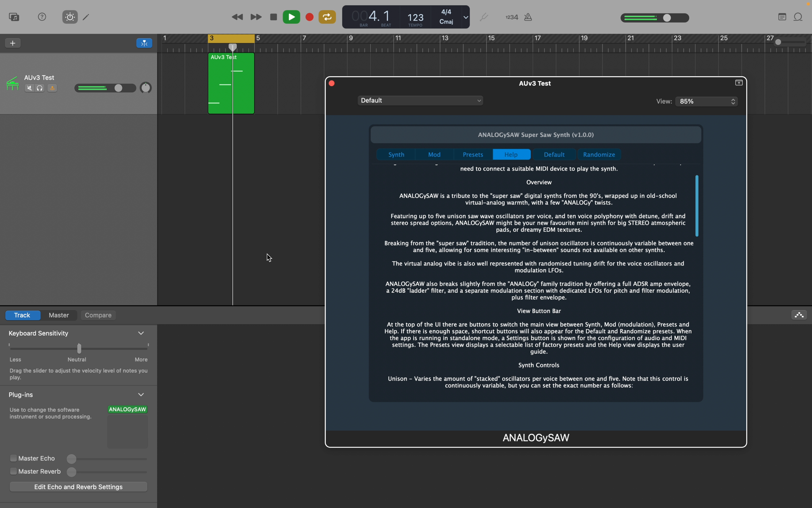Rewind the project
Viewport: 812px width, 508px height.
tap(237, 17)
